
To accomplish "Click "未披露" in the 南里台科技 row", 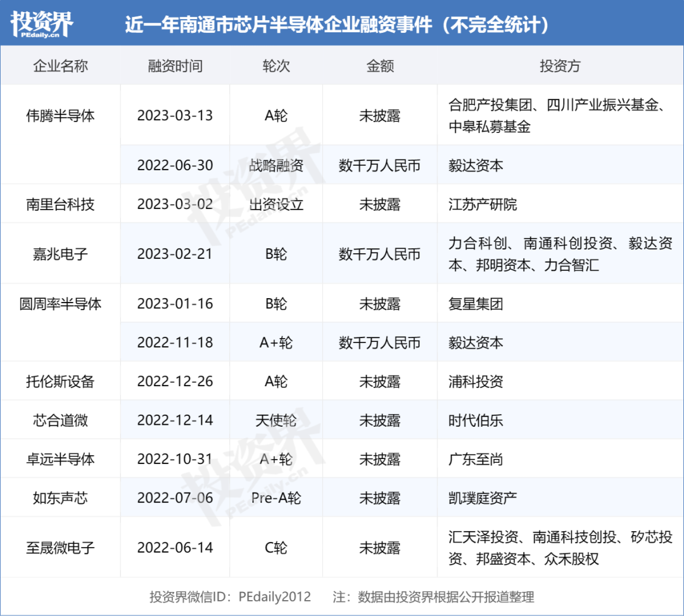I will pyautogui.click(x=379, y=204).
